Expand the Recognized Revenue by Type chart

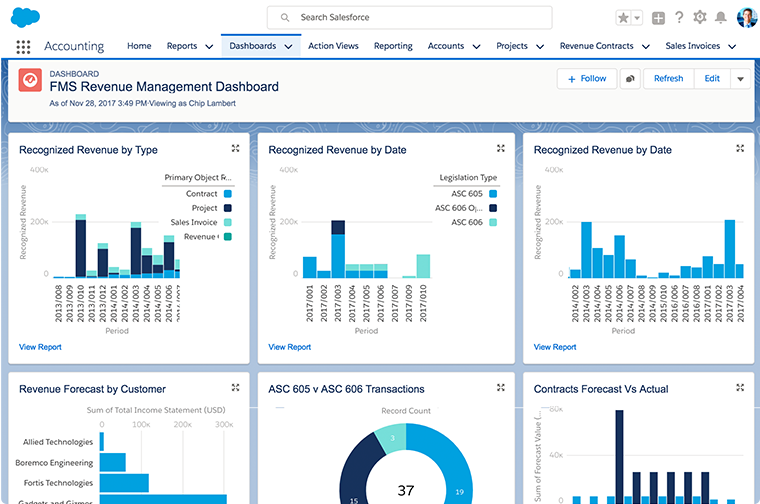(235, 148)
